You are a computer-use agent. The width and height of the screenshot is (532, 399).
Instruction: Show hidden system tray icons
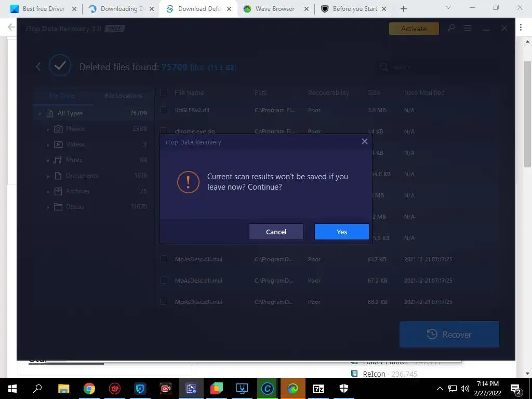440,389
